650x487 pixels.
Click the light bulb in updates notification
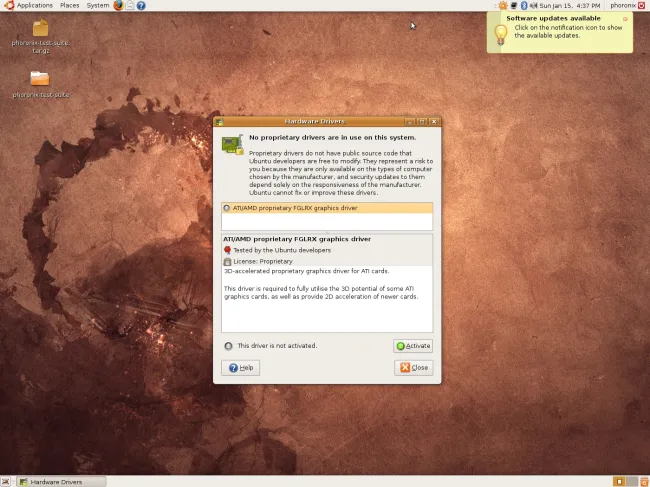501,34
